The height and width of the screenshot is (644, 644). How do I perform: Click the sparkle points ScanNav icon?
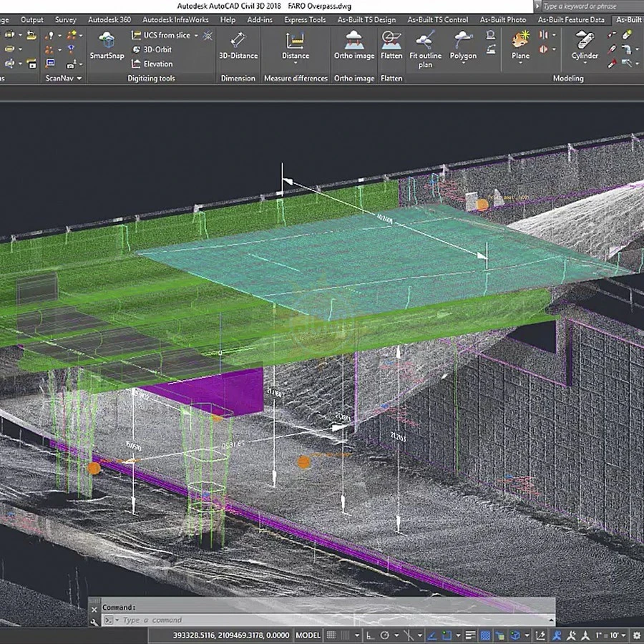pos(72,35)
